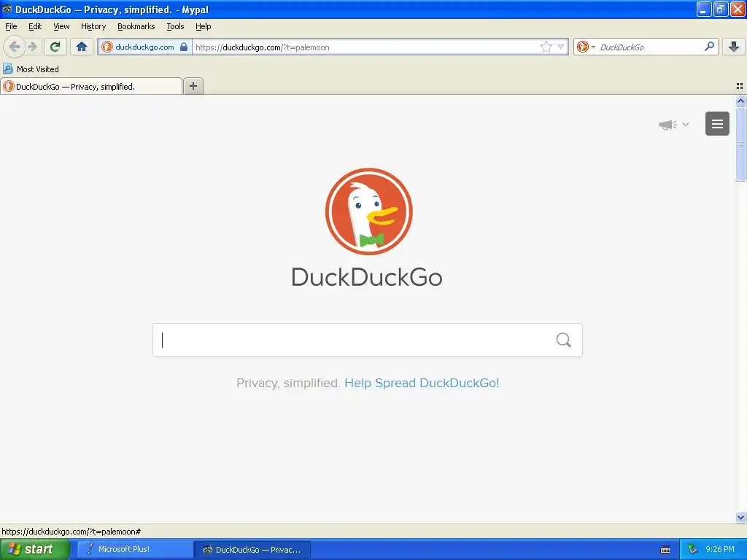Open the home page button
747x560 pixels.
click(x=82, y=47)
